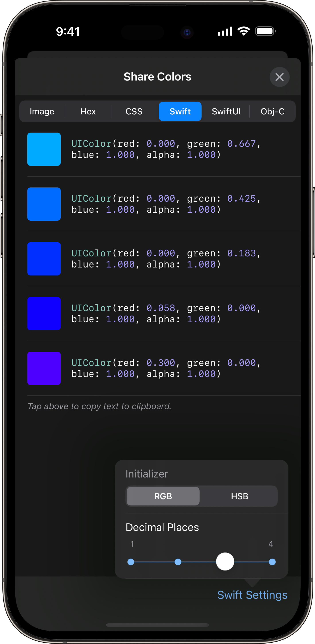
Task: Click the swatch with green 0.183
Action: tap(44, 259)
